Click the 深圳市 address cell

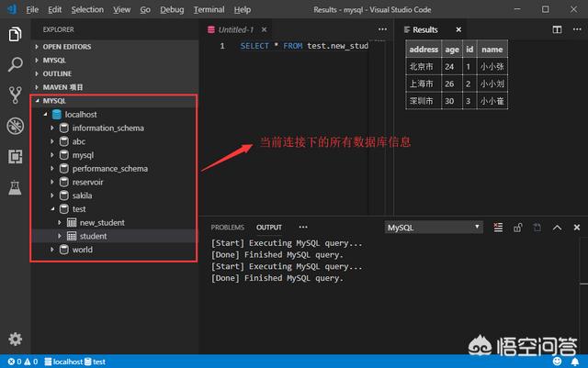click(x=424, y=101)
